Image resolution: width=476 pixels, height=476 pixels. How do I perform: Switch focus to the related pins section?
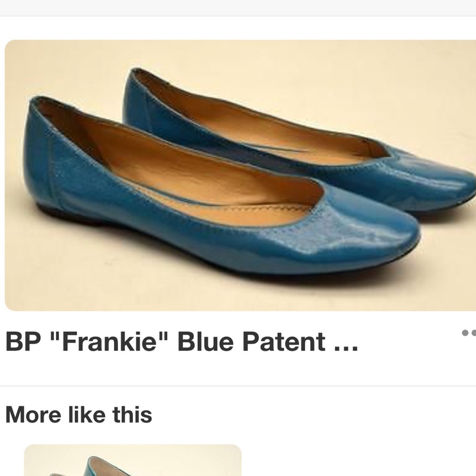[80, 414]
